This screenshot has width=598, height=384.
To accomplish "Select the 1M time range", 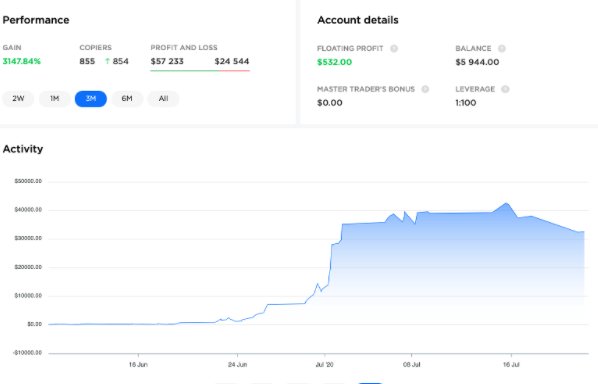I will 55,99.
